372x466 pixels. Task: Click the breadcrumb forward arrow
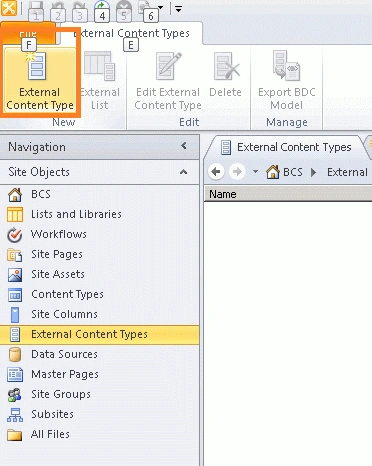tap(237, 172)
